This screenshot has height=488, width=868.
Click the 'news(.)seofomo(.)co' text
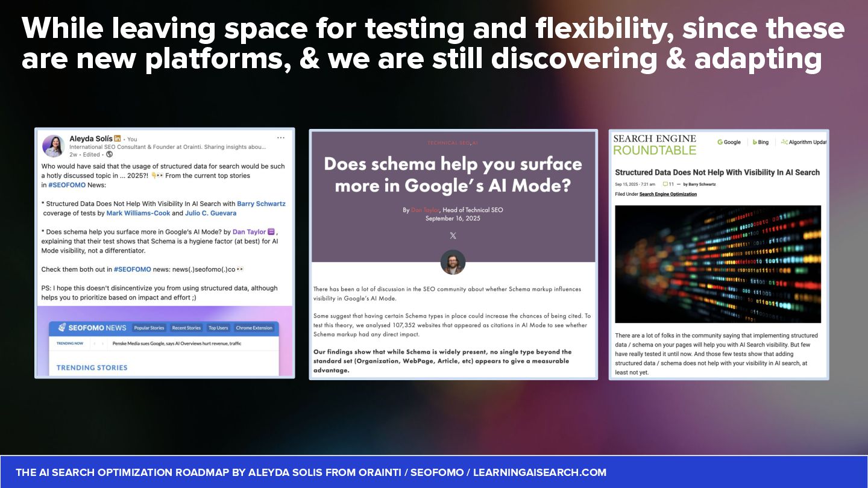pyautogui.click(x=204, y=269)
